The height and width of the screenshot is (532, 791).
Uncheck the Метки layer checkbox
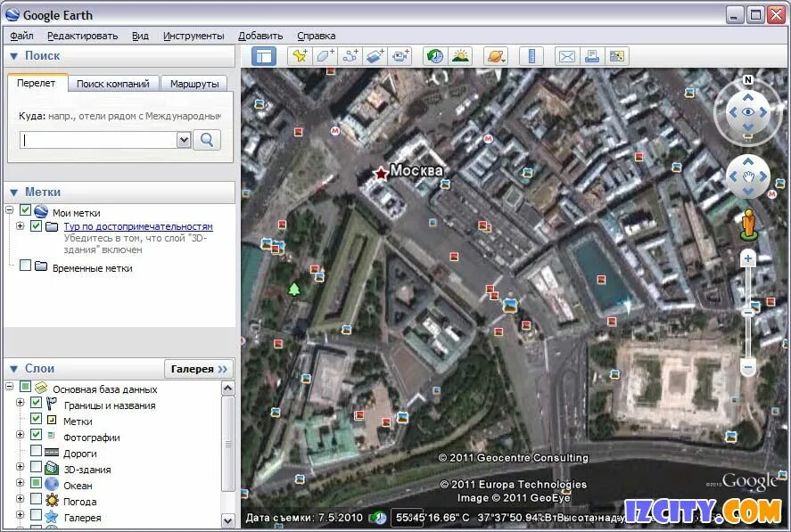(x=36, y=419)
